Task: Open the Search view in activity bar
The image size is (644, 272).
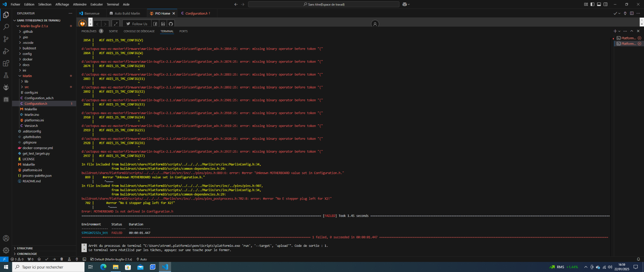Action: (6, 27)
